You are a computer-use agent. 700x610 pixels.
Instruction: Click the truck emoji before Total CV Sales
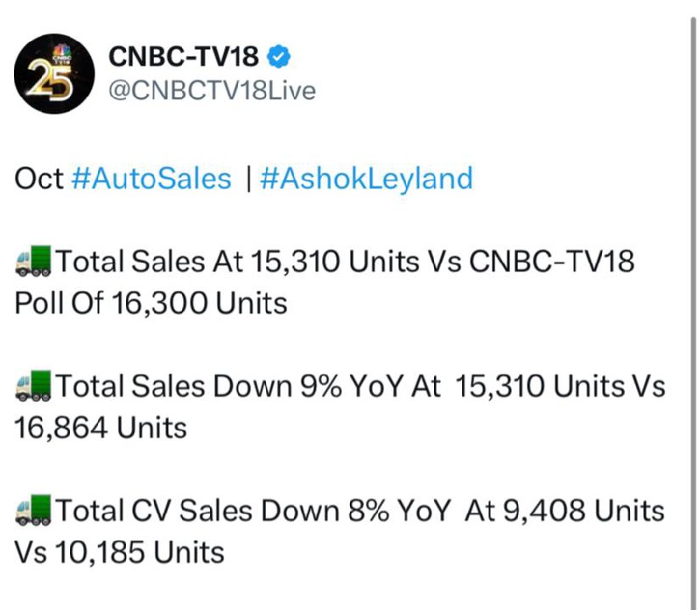(x=33, y=510)
